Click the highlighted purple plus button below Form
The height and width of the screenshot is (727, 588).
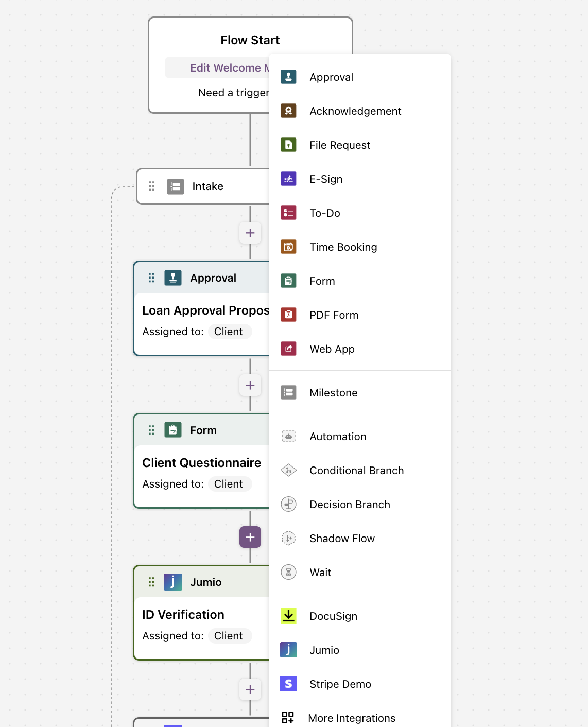(x=250, y=538)
